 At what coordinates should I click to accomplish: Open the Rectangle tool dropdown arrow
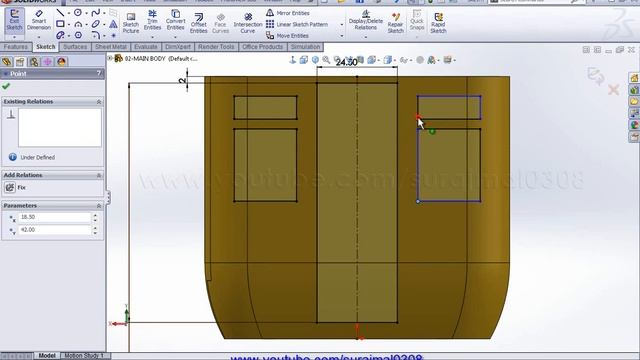[x=68, y=24]
